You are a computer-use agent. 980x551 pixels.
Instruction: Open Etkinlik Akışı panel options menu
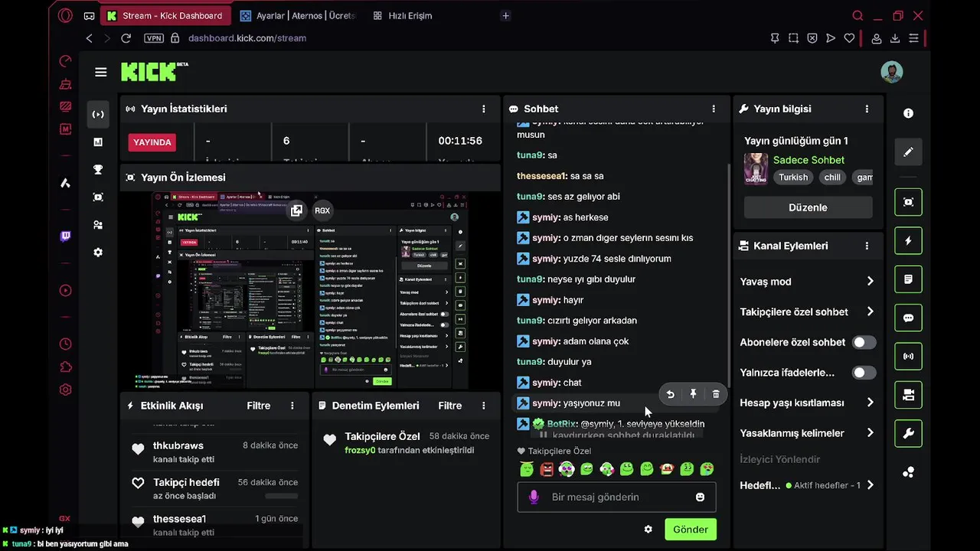292,406
